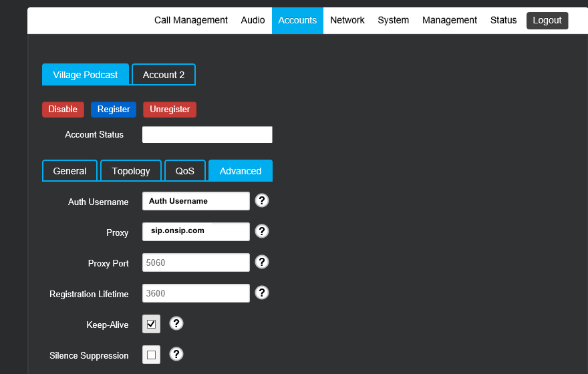Click Registration Lifetime input field
The image size is (588, 374).
click(x=196, y=293)
